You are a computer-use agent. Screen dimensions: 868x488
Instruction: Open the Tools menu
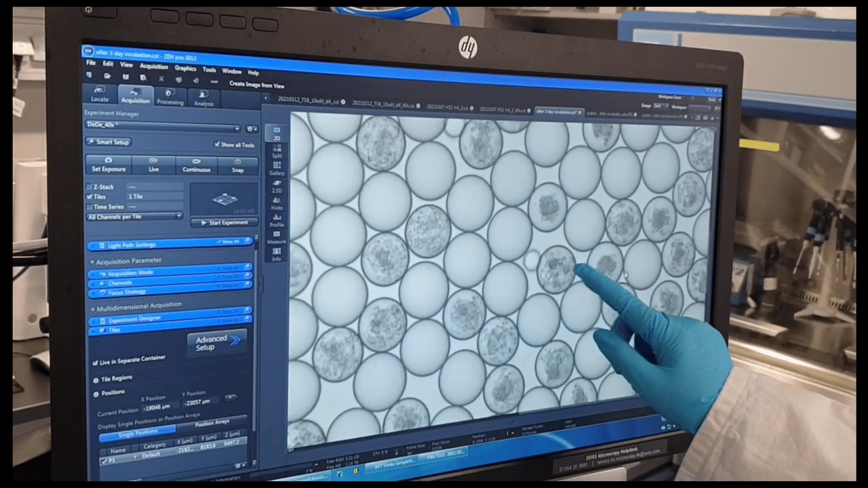210,69
